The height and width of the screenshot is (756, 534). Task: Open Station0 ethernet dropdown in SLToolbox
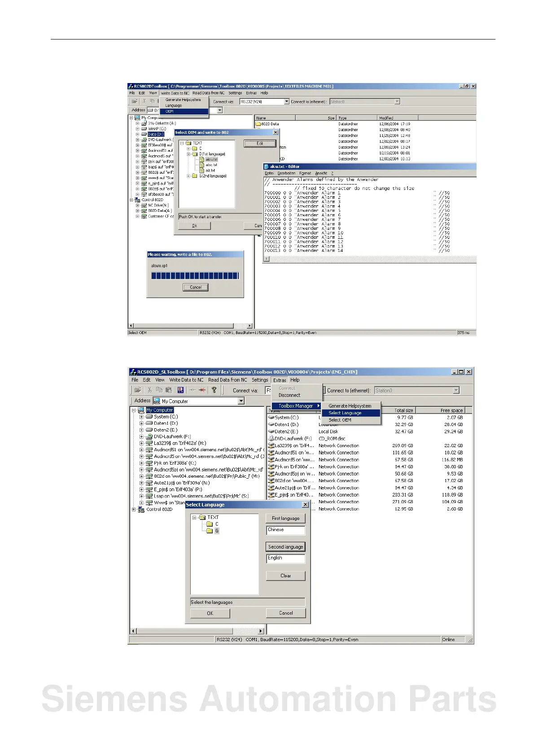[456, 391]
